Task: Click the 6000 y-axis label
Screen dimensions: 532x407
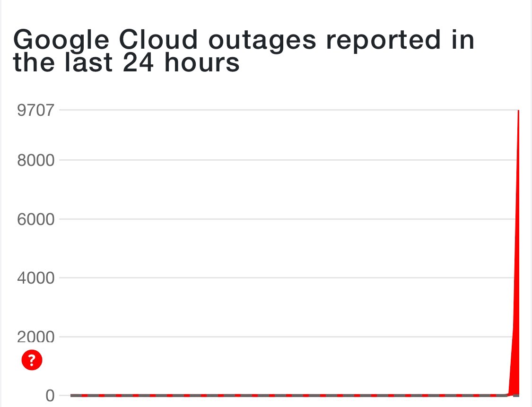Action: (35, 219)
